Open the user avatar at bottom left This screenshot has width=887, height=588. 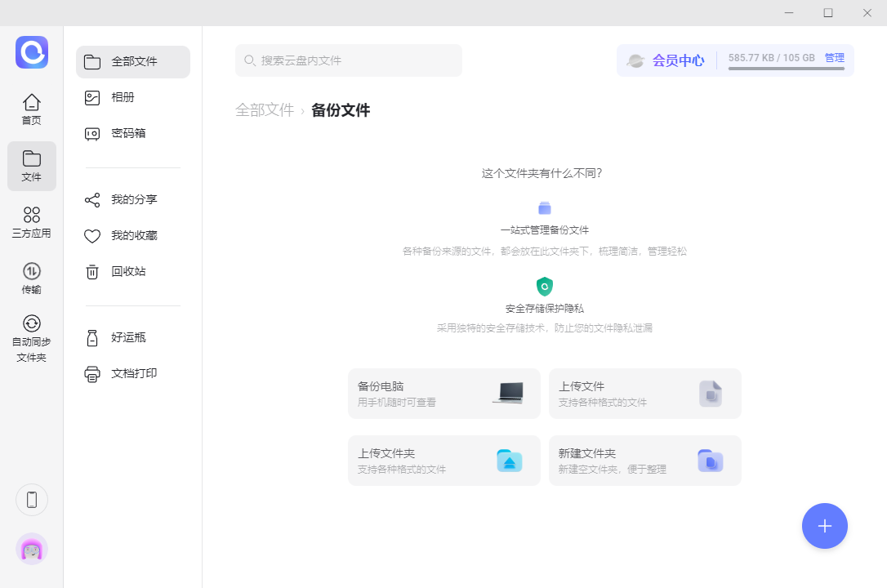point(32,549)
